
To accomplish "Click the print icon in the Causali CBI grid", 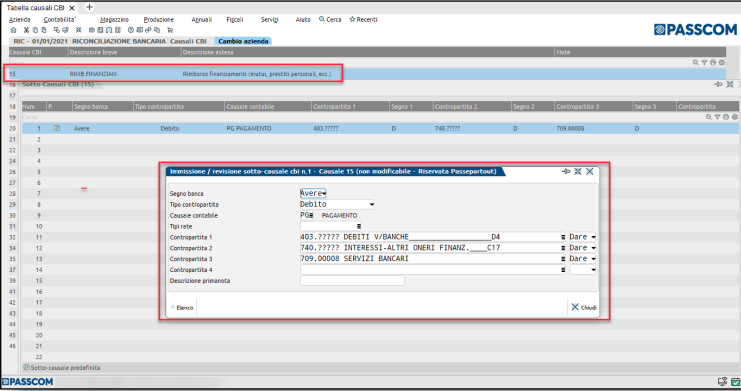I will (x=713, y=62).
